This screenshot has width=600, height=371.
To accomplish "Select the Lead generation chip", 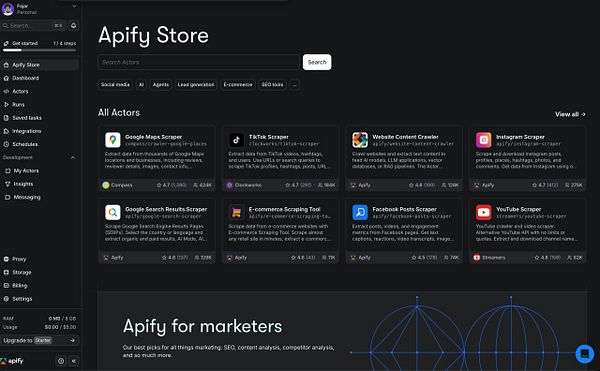I will pos(196,85).
